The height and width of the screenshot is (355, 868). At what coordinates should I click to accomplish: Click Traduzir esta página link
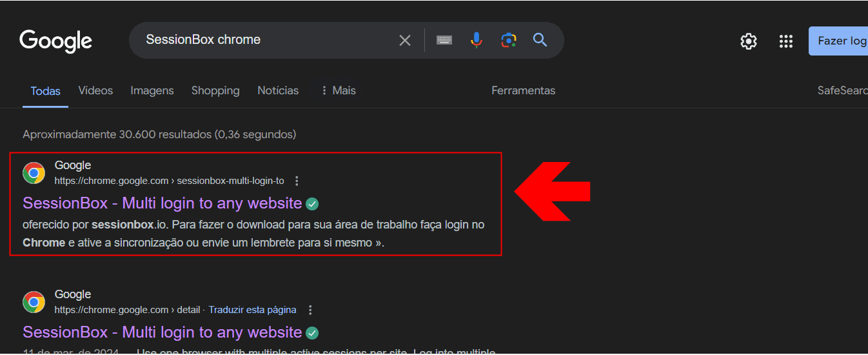click(x=252, y=310)
